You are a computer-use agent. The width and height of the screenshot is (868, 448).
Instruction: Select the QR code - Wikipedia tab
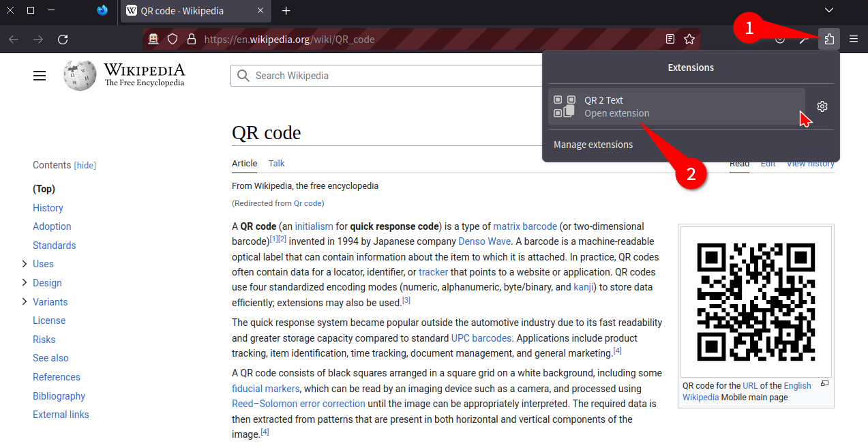[197, 11]
